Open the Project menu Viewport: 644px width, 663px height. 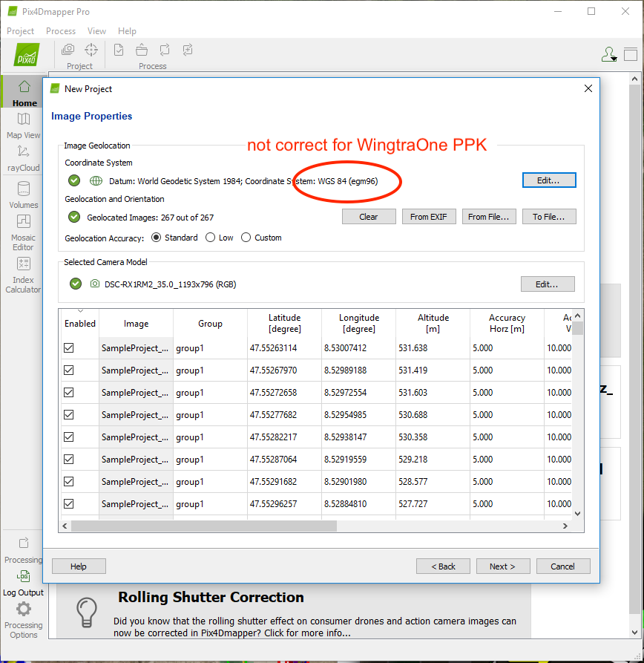click(x=20, y=31)
